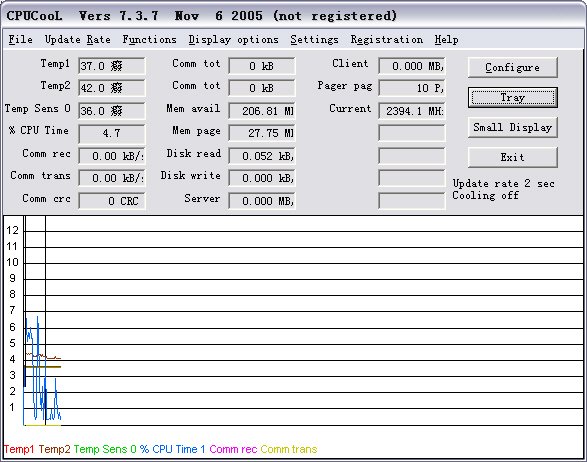
Task: Click the graph axis label 12
Action: click(x=12, y=230)
